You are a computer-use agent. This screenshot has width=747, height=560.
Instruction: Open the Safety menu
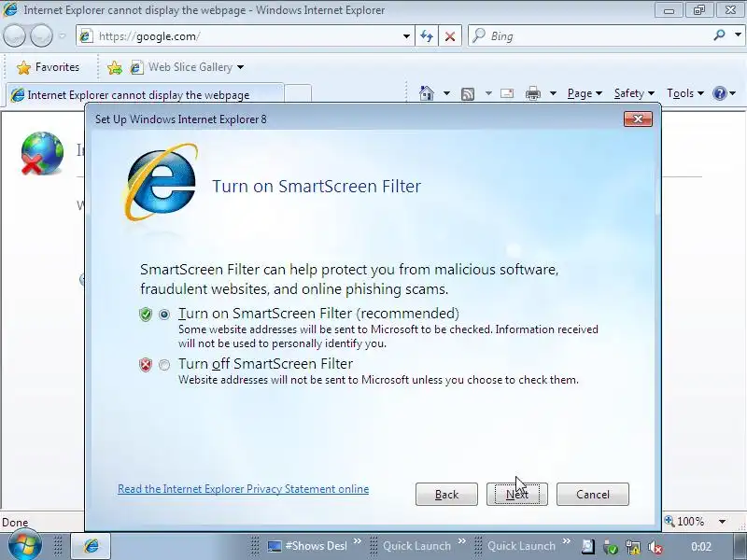click(634, 93)
